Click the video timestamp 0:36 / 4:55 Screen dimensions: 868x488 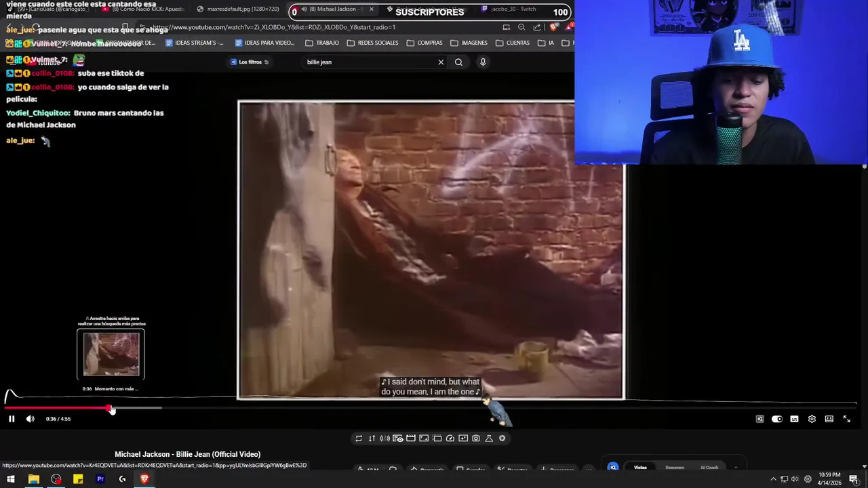[x=58, y=419]
